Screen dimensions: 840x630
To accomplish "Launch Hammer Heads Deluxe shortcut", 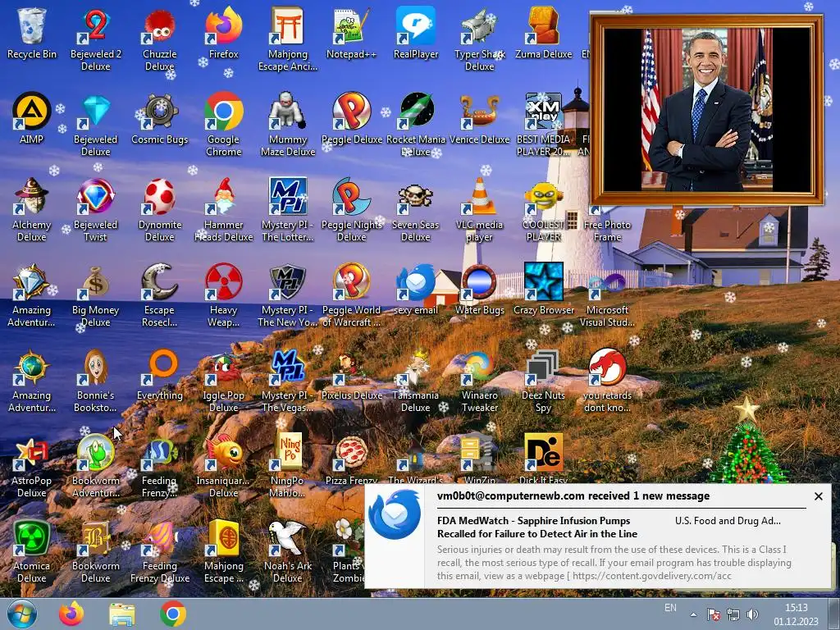I will pos(223,209).
